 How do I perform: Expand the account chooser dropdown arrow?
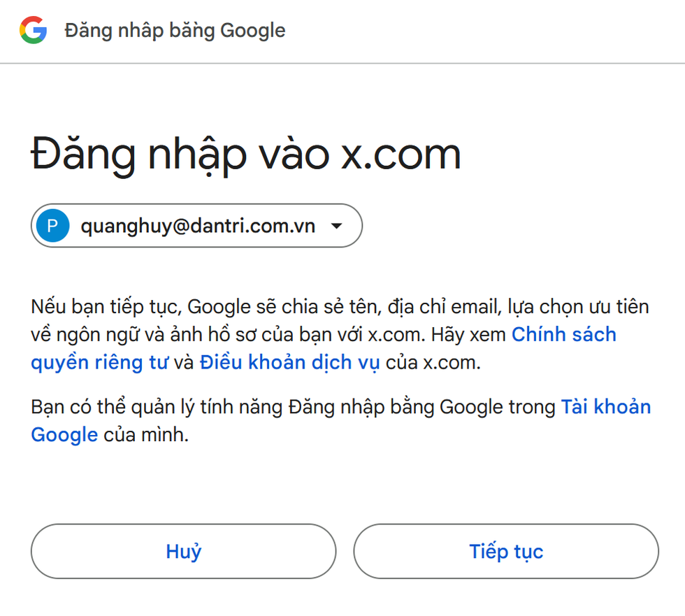(x=336, y=226)
